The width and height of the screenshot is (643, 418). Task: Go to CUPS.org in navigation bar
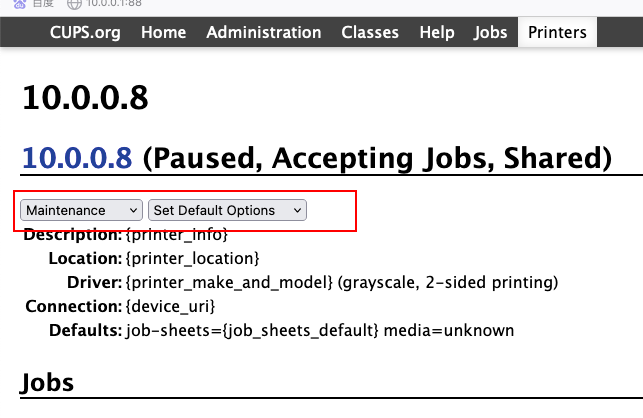85,32
